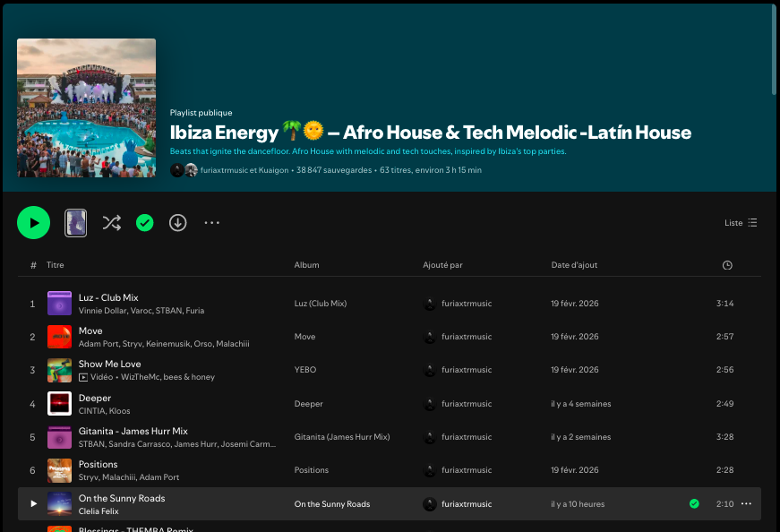The height and width of the screenshot is (532, 780).
Task: Open the Kuaigon profile link
Action: click(273, 170)
